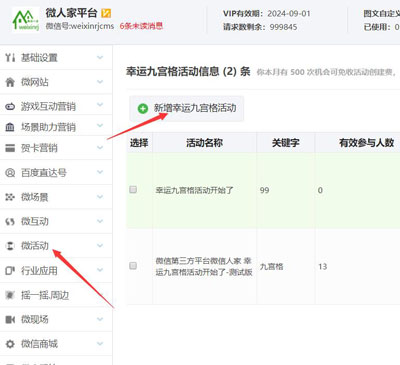
Task: Click the gamepad icon beside 游戏互动营销
Action: (10, 107)
